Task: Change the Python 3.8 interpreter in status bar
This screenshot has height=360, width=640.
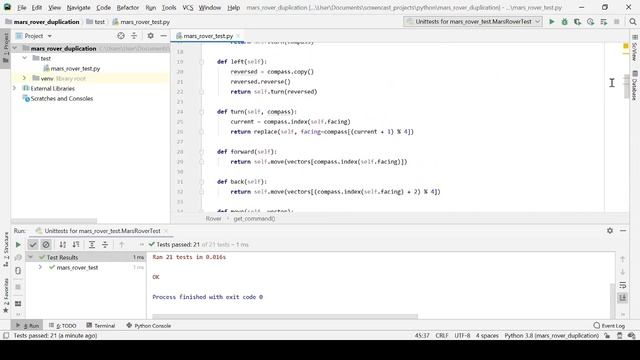Action: click(x=551, y=336)
